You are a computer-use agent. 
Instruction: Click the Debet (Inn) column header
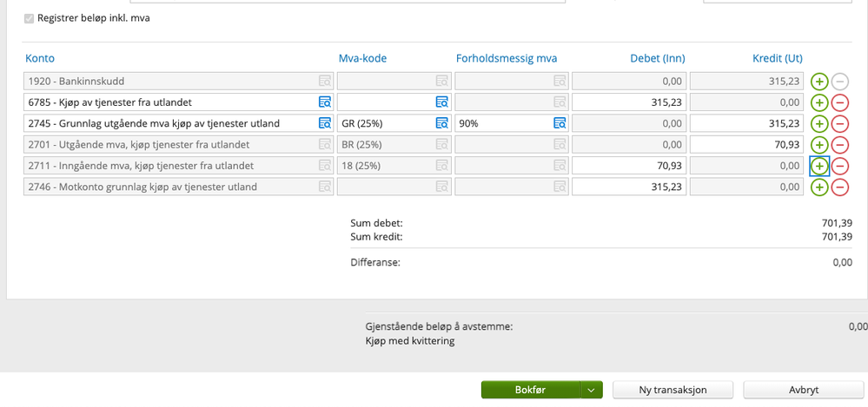[x=658, y=59]
